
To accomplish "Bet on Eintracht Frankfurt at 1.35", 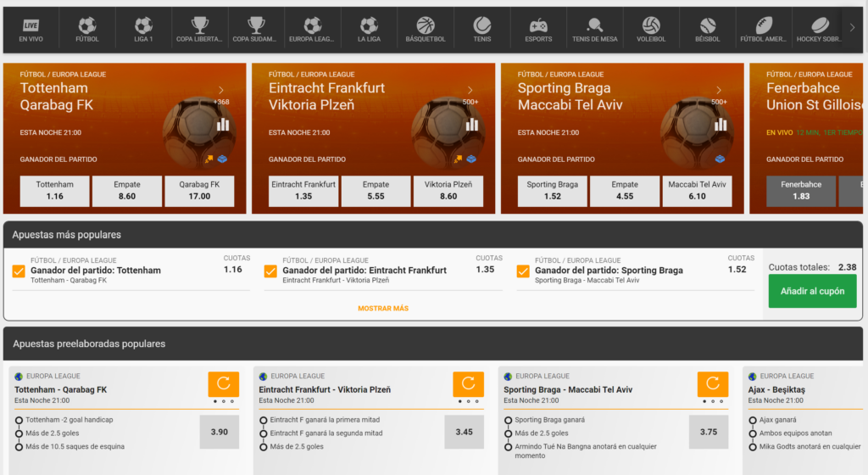I will [303, 191].
